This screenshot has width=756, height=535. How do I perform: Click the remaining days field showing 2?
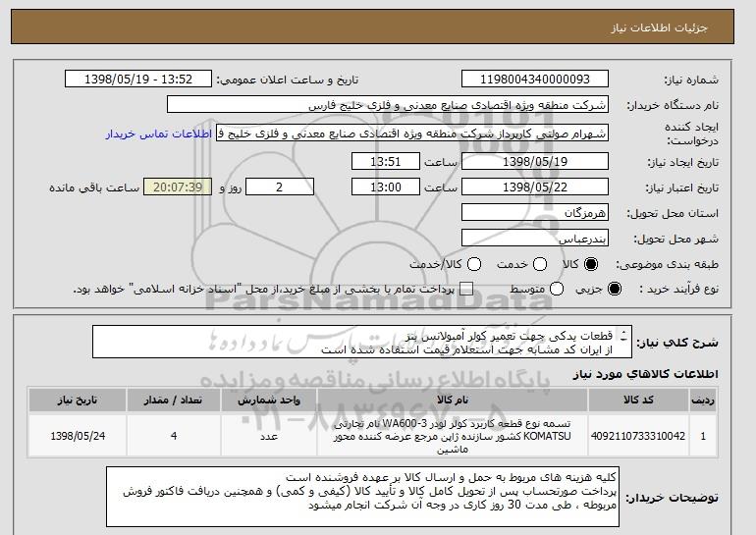pyautogui.click(x=280, y=187)
